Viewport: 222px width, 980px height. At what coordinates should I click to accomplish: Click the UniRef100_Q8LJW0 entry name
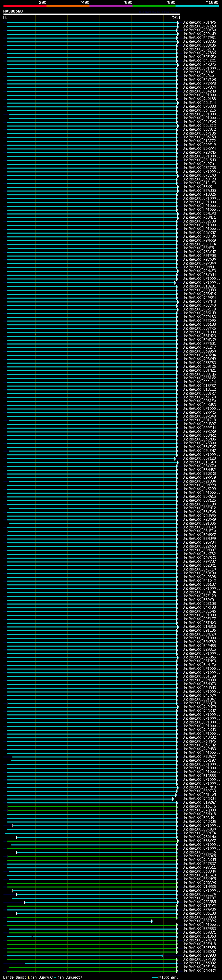coord(199,504)
